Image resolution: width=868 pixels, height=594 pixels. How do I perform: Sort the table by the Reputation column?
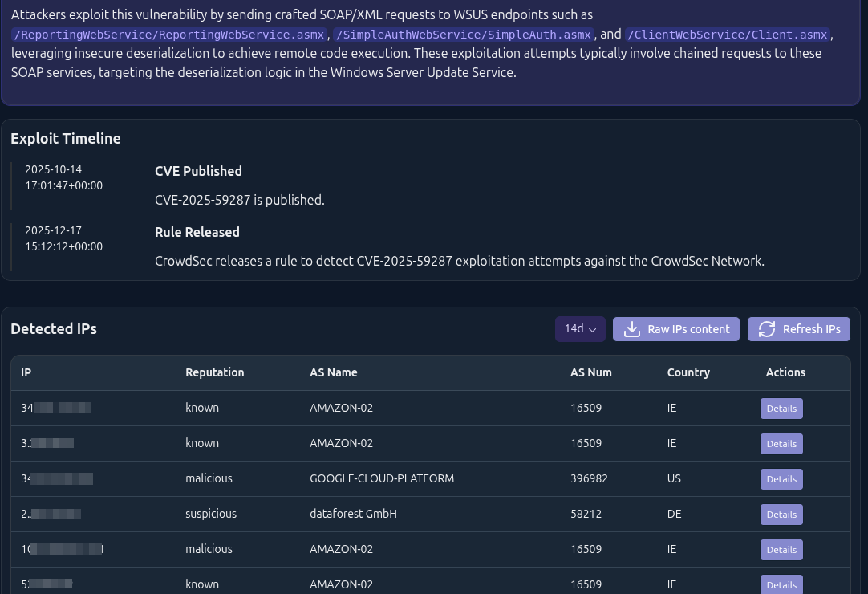[x=214, y=372]
